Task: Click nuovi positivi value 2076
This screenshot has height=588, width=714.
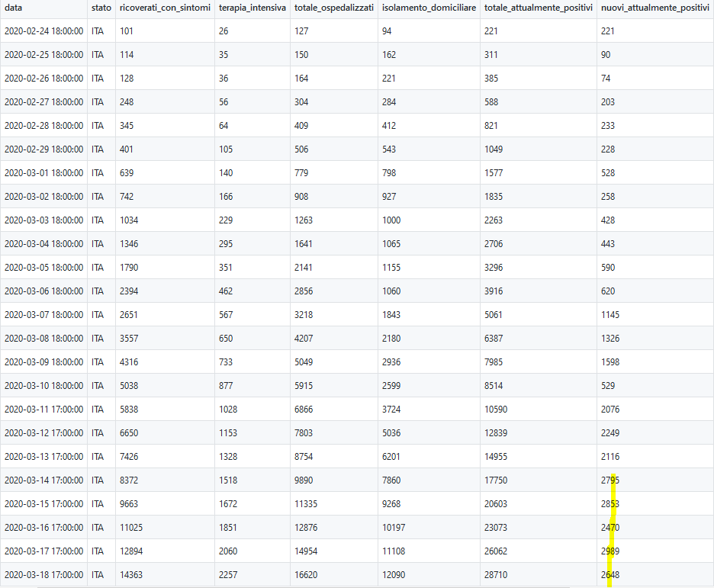Action: (610, 410)
